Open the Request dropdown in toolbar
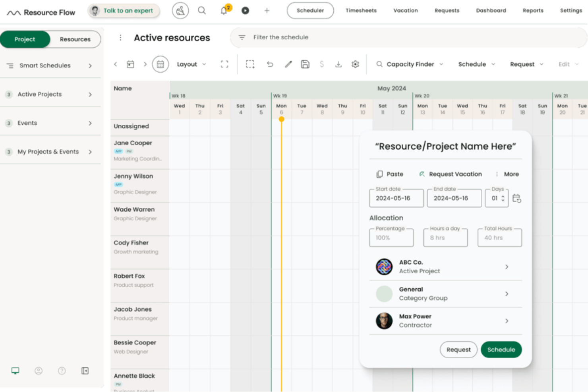The image size is (588, 392). click(x=527, y=64)
